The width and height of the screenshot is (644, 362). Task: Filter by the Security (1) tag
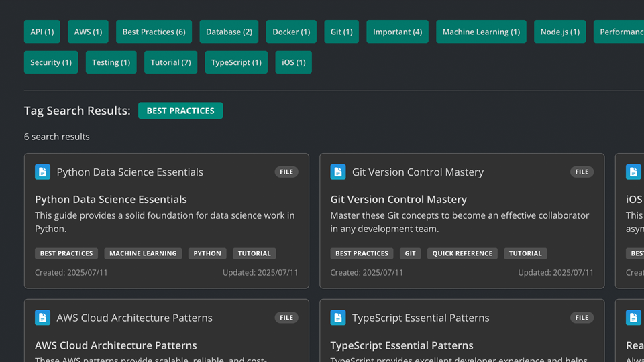point(51,62)
